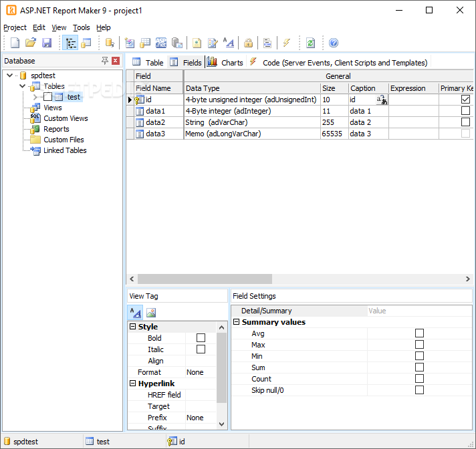Open the Help menu
This screenshot has width=476, height=449.
(x=103, y=27)
